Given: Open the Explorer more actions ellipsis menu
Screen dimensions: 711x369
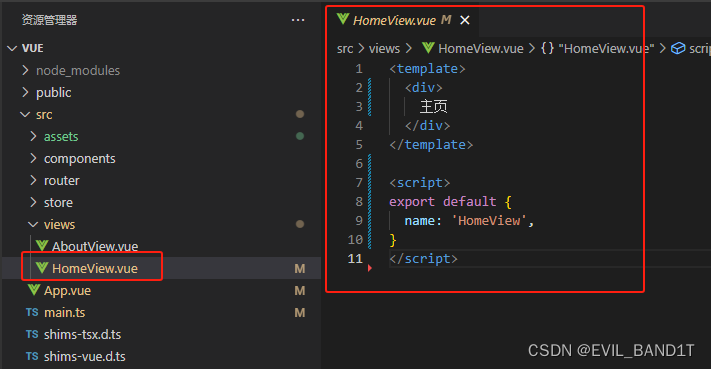Looking at the screenshot, I should (x=298, y=20).
